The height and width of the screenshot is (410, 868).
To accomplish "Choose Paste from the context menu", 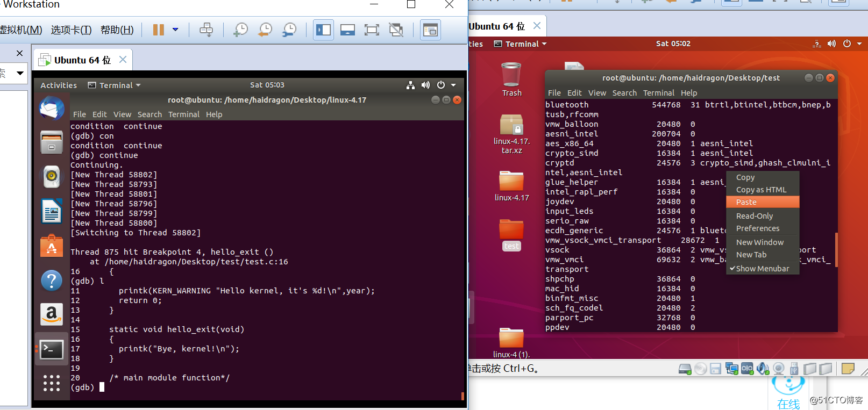I will pos(763,202).
